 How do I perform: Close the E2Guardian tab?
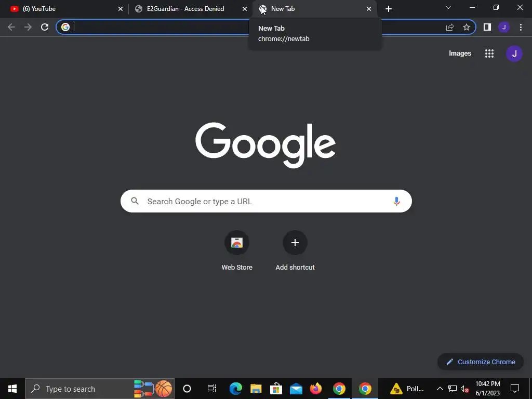[x=245, y=9]
